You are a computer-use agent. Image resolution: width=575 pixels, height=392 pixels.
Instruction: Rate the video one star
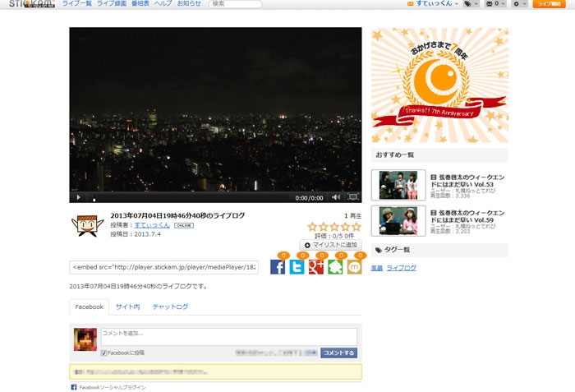coord(312,227)
